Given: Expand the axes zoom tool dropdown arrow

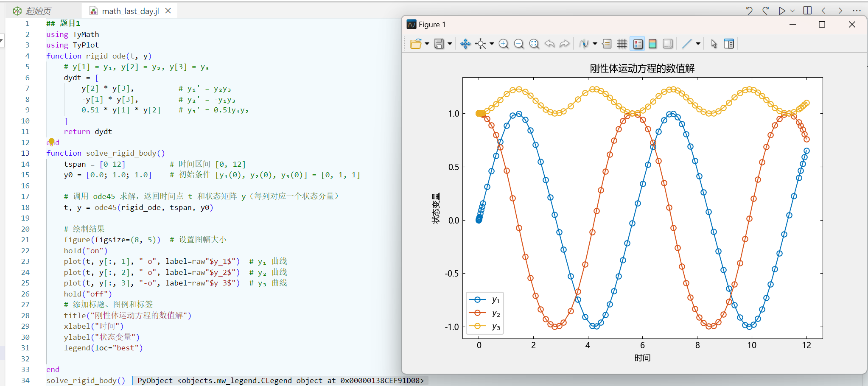Looking at the screenshot, I should pyautogui.click(x=492, y=44).
